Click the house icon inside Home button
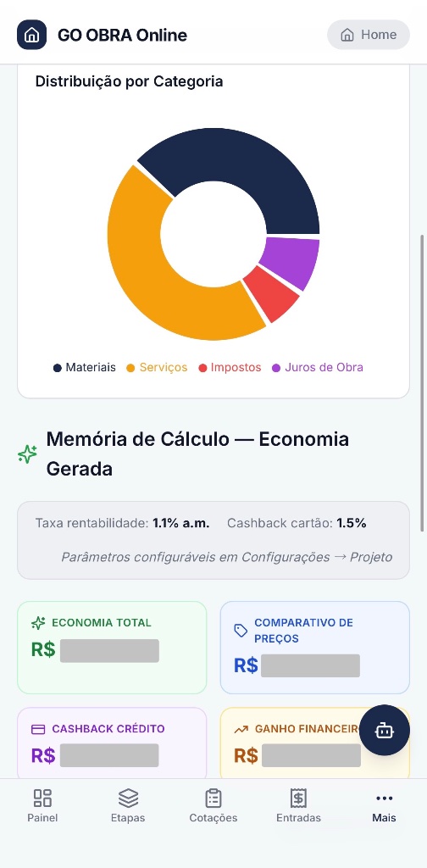The height and width of the screenshot is (868, 427). pos(347,35)
